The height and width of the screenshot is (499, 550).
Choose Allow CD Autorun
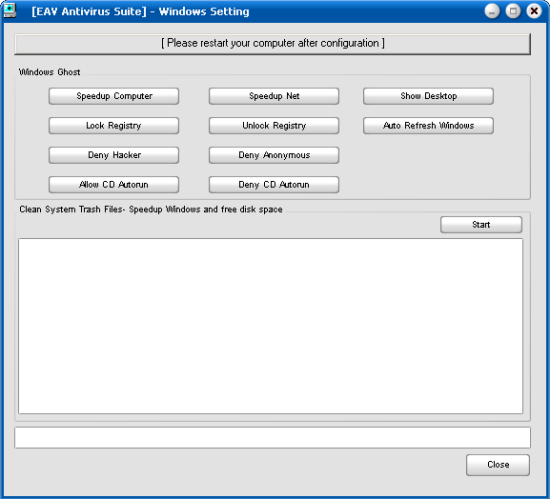[114, 184]
